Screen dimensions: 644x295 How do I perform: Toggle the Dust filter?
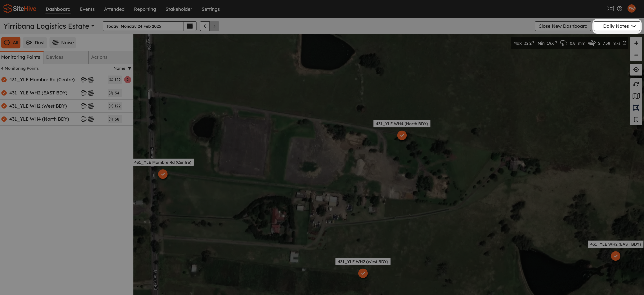pyautogui.click(x=35, y=42)
